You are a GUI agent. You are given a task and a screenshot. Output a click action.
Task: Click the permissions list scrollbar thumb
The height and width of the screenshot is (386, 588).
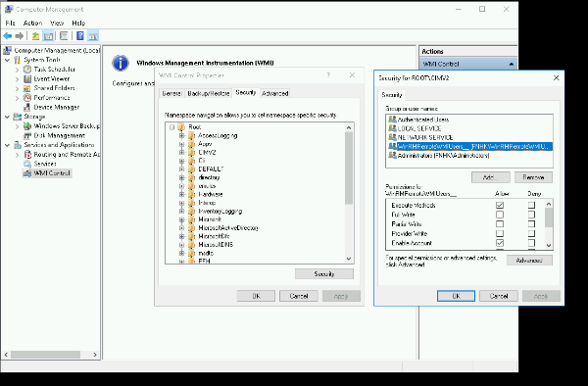click(x=549, y=217)
